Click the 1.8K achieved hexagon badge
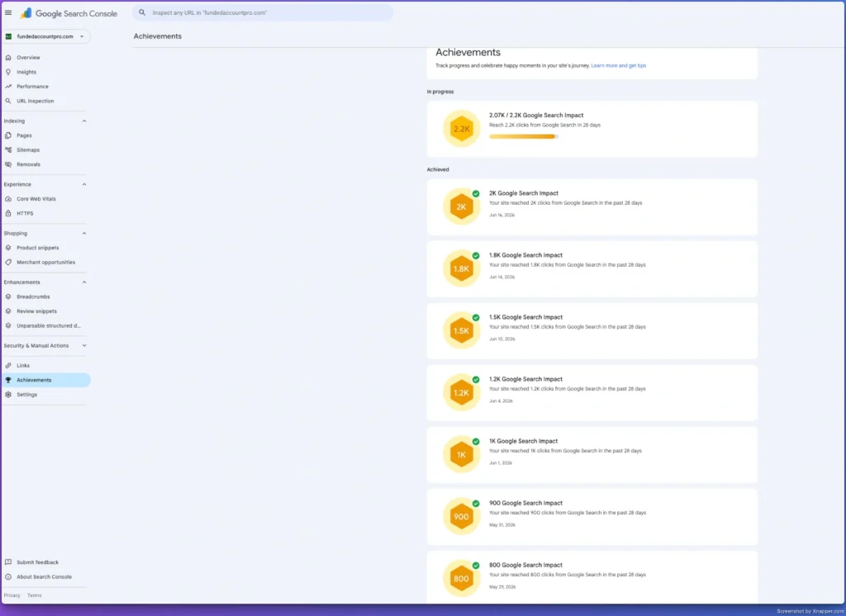 [461, 268]
